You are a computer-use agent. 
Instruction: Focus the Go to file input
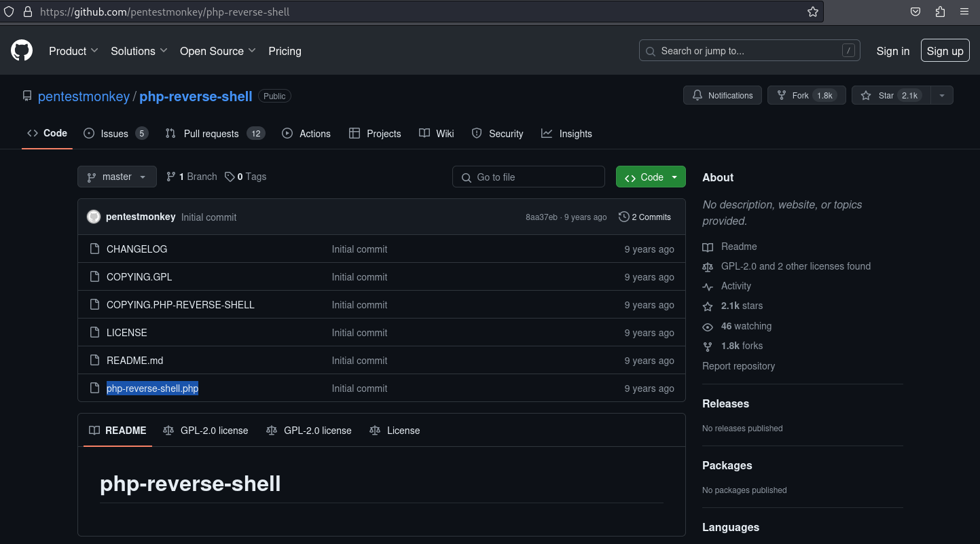528,177
